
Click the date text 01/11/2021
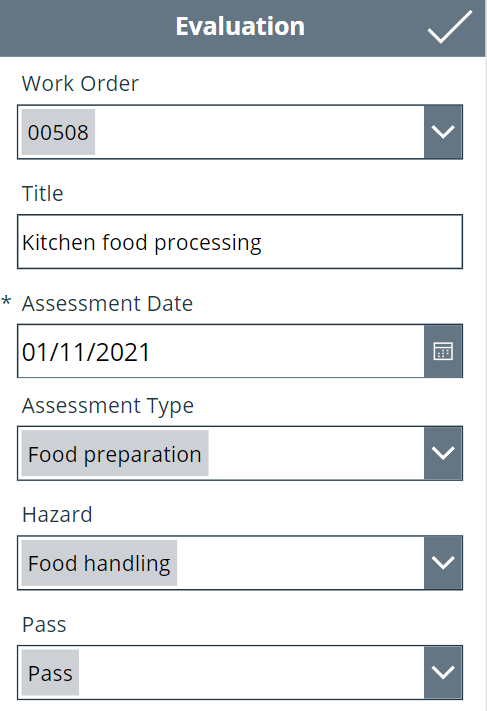pyautogui.click(x=86, y=352)
